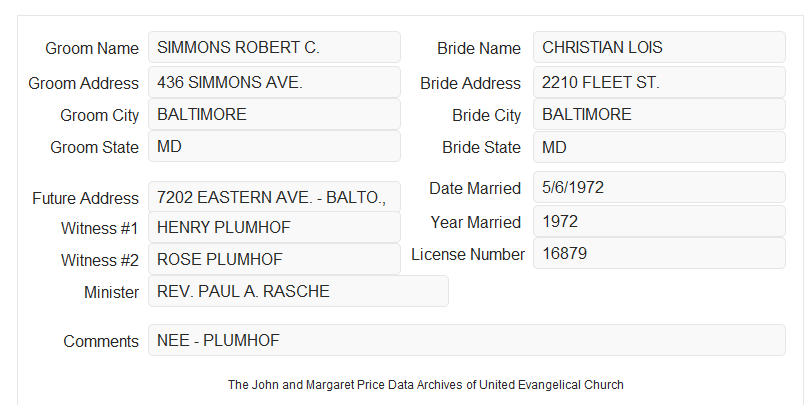Click the Data Archives footer text
Image resolution: width=805 pixels, height=405 pixels.
point(426,385)
